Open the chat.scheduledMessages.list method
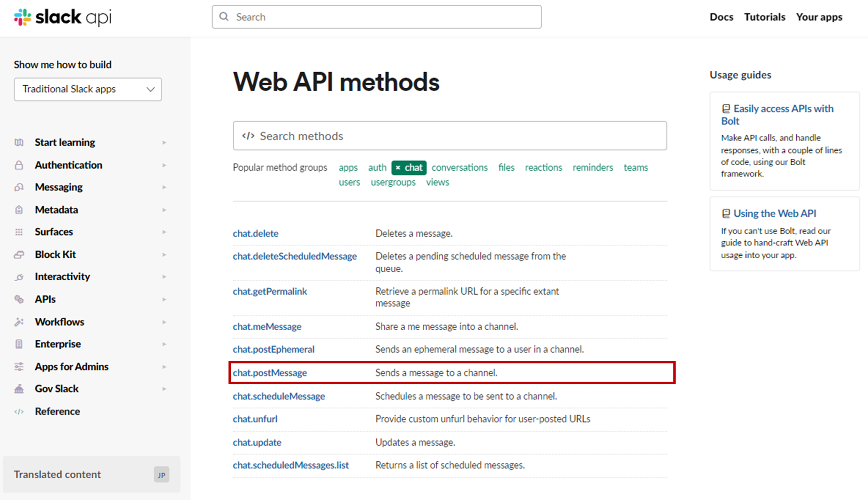868x500 pixels. click(291, 465)
